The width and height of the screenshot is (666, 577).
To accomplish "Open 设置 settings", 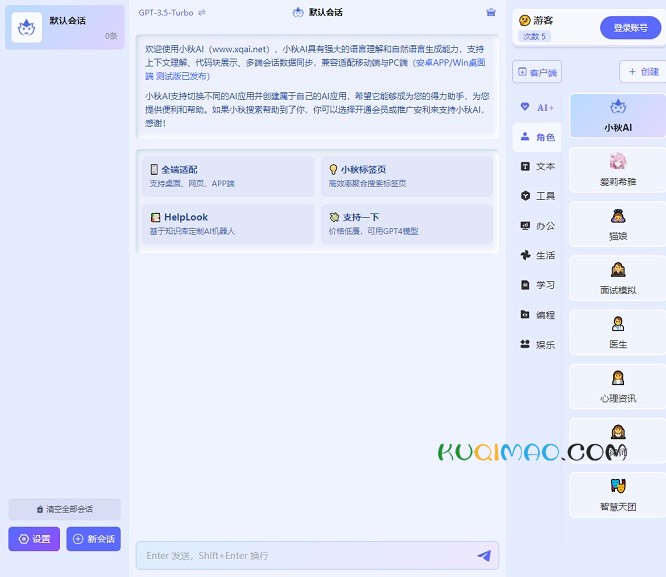I will point(34,539).
